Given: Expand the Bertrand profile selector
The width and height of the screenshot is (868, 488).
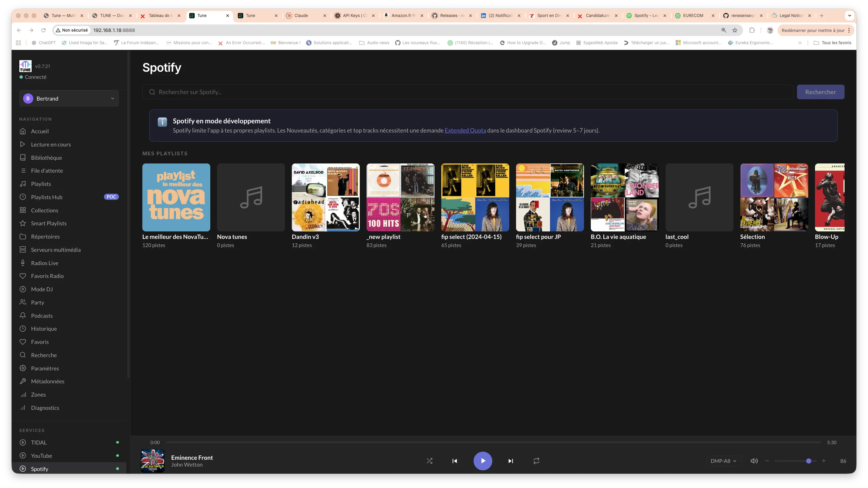Looking at the screenshot, I should click(x=69, y=99).
